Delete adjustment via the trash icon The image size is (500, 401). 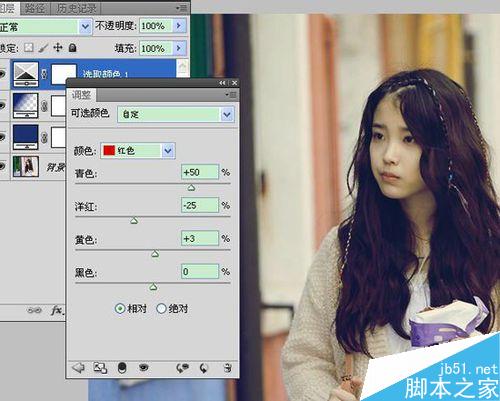(228, 368)
